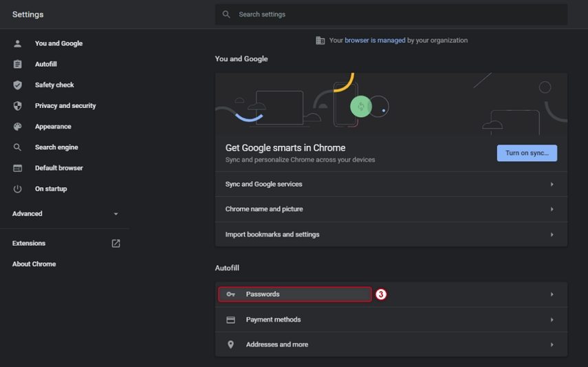Click the arrow on Addresses and more row
Viewport: 588px width, 367px height.
[x=552, y=344]
